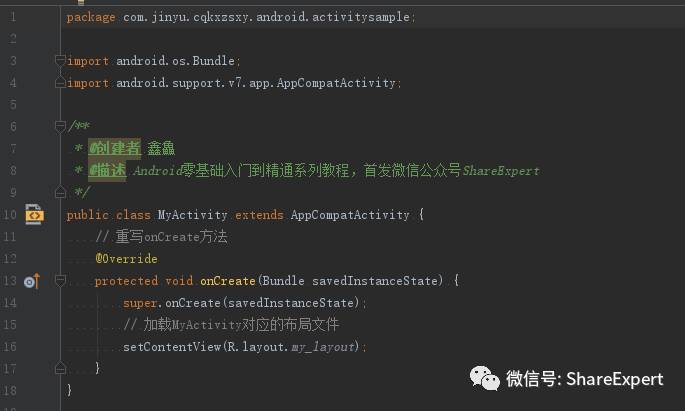
Task: Click line number 13 in the gutter
Action: tap(10, 281)
